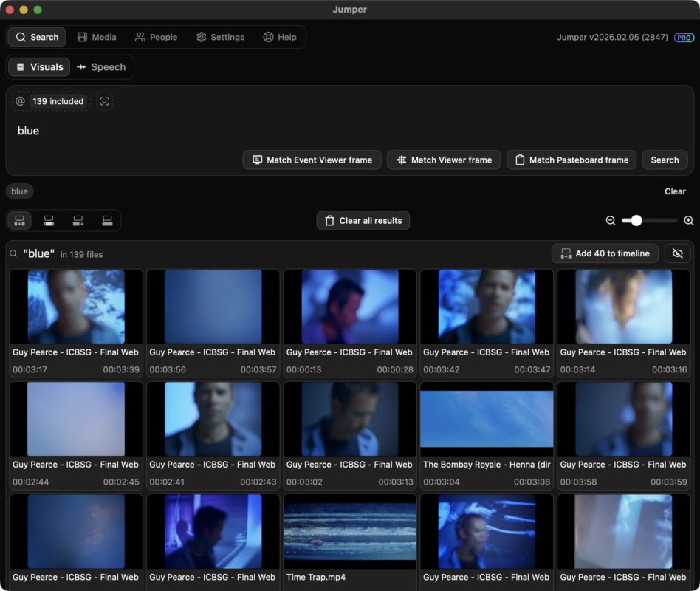Switch to Speech search mode
The image size is (700, 591).
click(x=101, y=67)
